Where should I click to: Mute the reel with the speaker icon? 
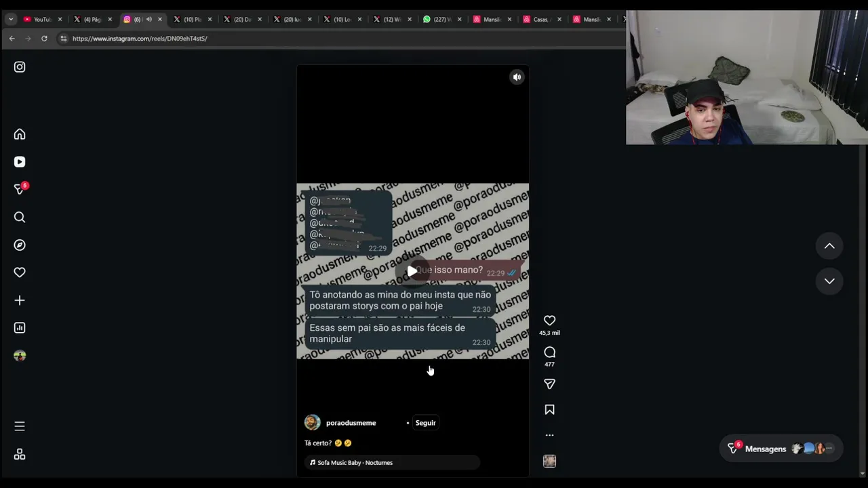[x=517, y=77]
